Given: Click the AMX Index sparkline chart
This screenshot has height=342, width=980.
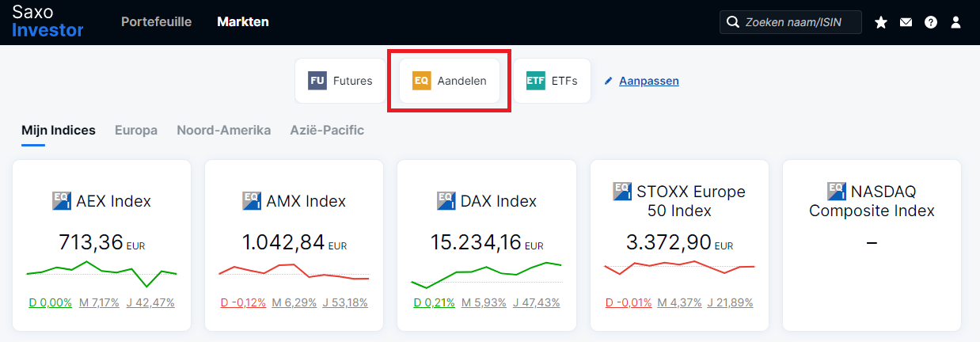Looking at the screenshot, I should (x=294, y=272).
